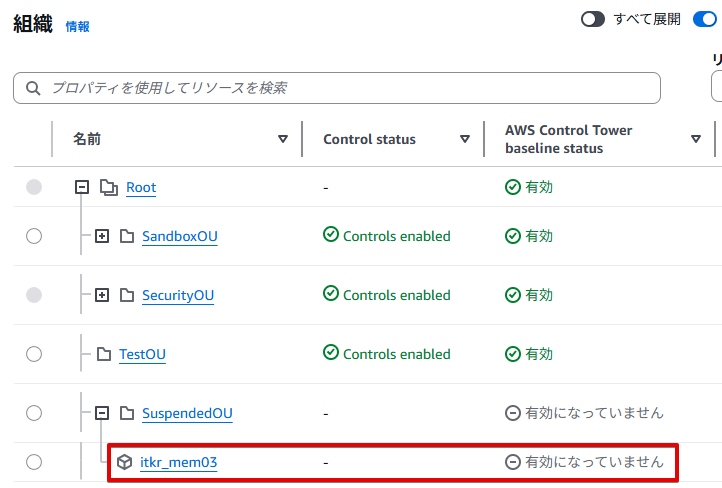The image size is (722, 488).
Task: Select the SandboxOU radio button
Action: [34, 237]
